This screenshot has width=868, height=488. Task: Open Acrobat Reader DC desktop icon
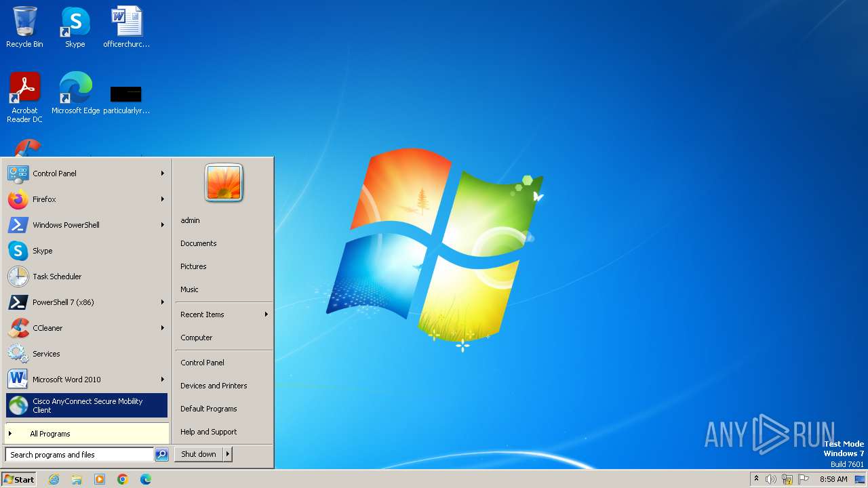pyautogui.click(x=25, y=97)
